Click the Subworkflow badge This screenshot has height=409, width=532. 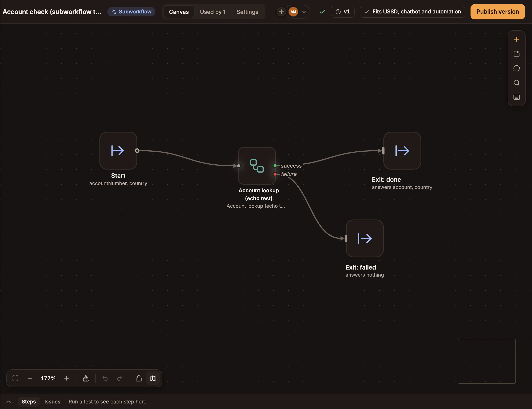point(131,12)
